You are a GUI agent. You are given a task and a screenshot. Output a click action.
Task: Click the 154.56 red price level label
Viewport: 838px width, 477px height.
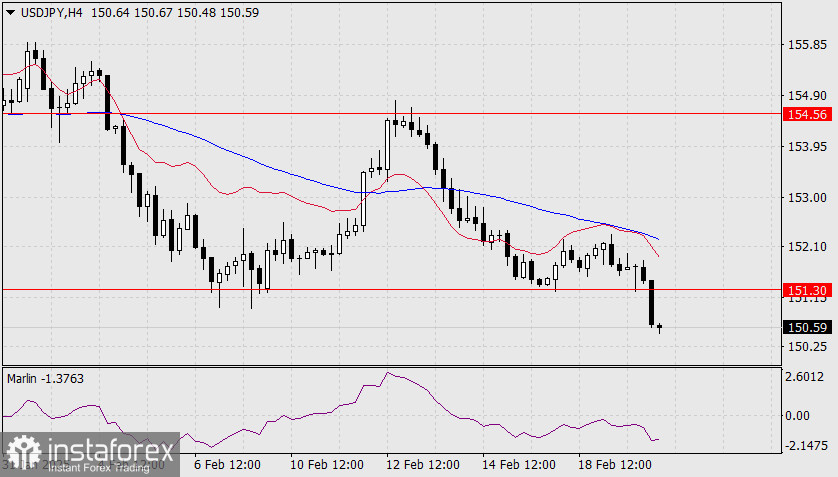tap(807, 114)
